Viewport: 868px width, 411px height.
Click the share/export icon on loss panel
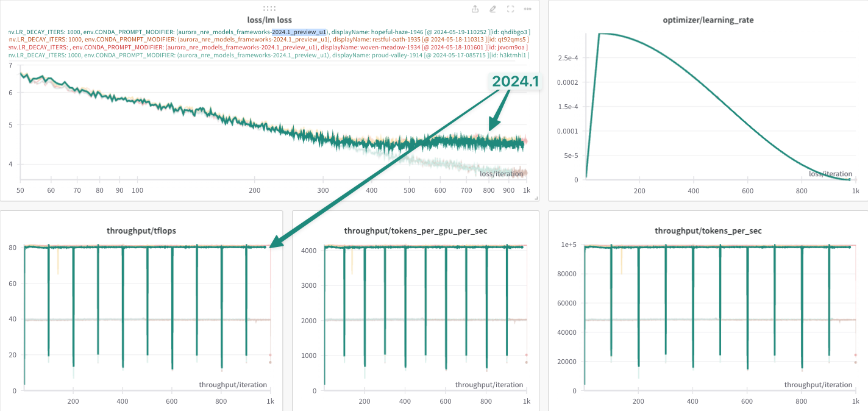(475, 9)
